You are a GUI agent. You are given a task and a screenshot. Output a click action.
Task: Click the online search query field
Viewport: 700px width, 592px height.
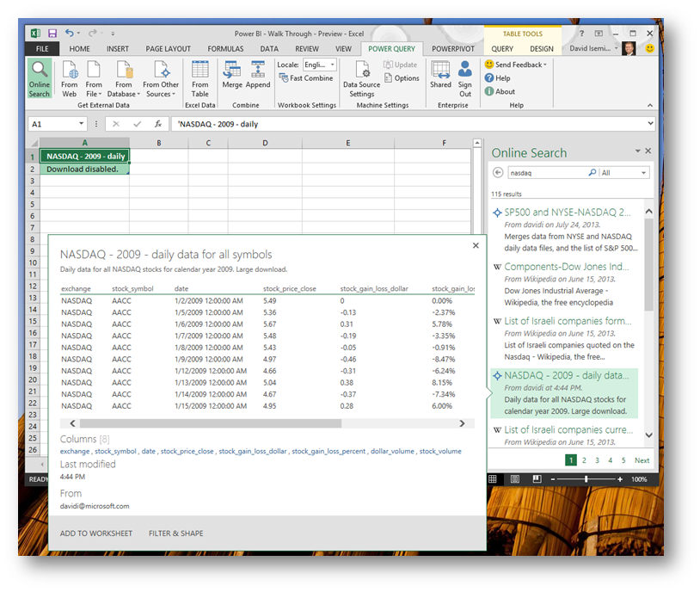click(548, 172)
